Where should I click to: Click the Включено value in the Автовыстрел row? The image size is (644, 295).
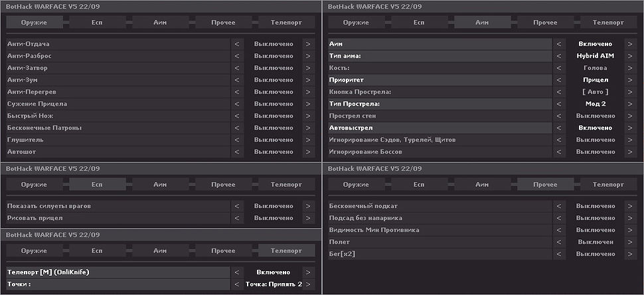coord(595,128)
